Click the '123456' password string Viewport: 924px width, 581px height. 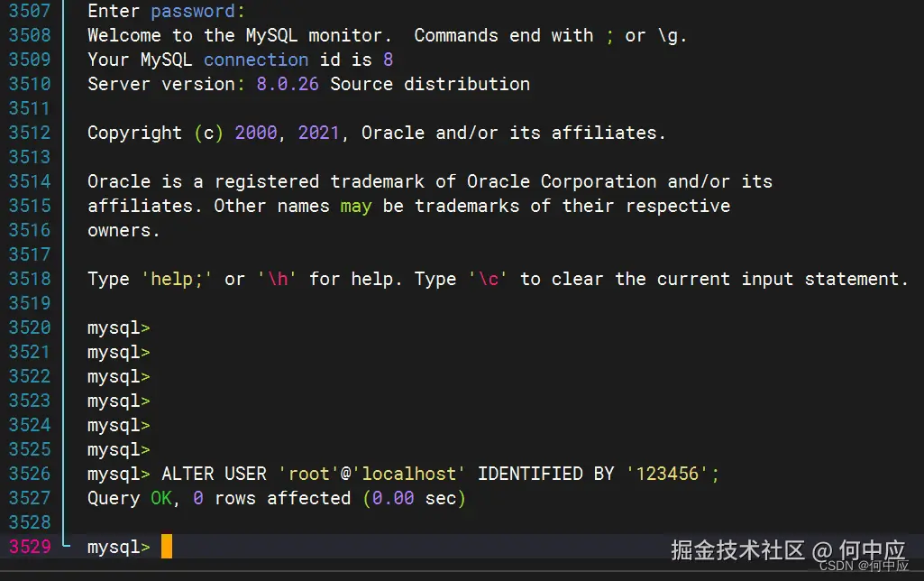click(666, 474)
